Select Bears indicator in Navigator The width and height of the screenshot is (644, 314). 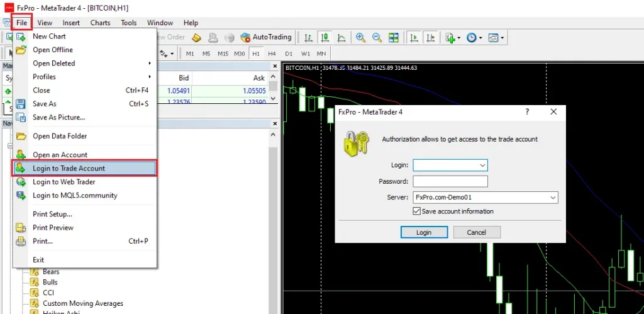(x=51, y=272)
